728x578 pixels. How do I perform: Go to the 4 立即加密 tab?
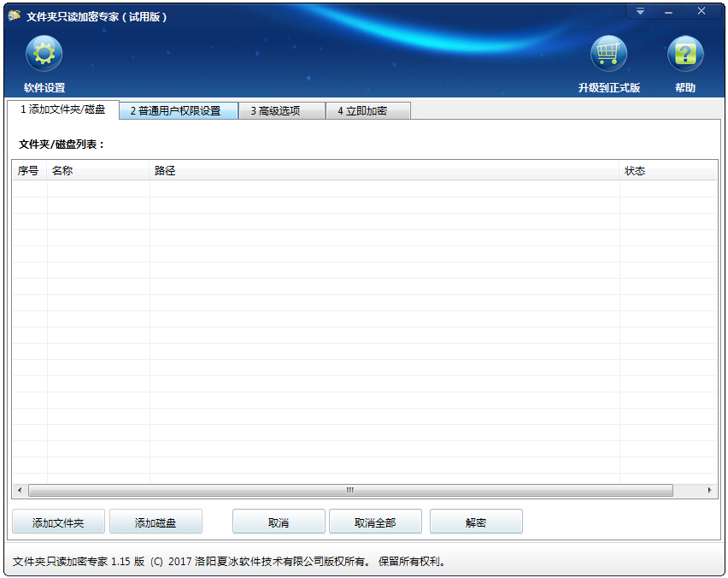coord(368,111)
